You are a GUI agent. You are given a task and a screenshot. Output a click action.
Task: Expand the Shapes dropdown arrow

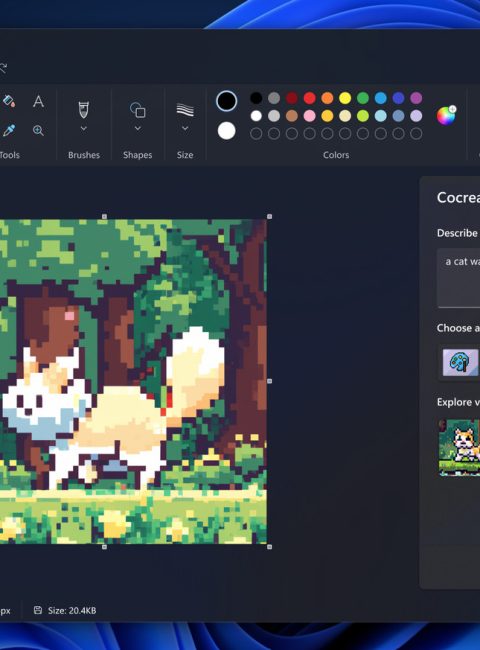138,129
